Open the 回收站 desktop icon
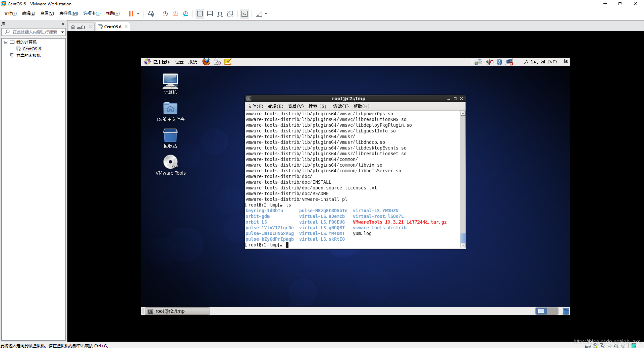644x348 pixels. click(x=170, y=138)
